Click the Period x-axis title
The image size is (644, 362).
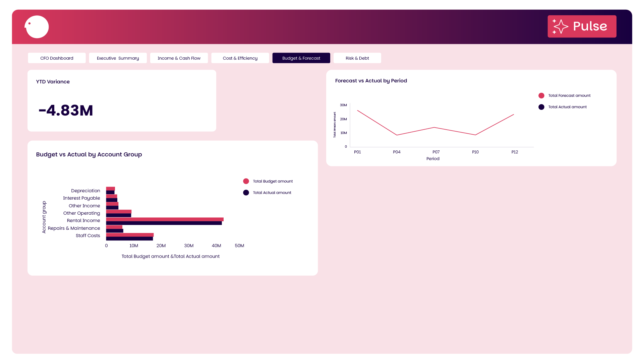pyautogui.click(x=433, y=159)
